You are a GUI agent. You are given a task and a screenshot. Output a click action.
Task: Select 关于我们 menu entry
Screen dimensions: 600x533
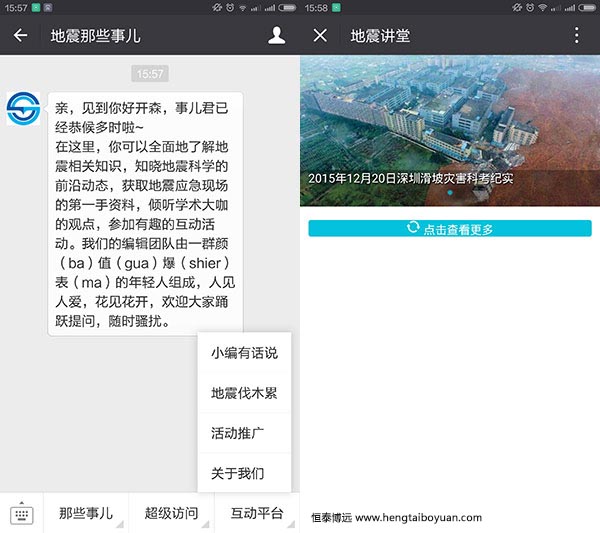click(x=244, y=473)
